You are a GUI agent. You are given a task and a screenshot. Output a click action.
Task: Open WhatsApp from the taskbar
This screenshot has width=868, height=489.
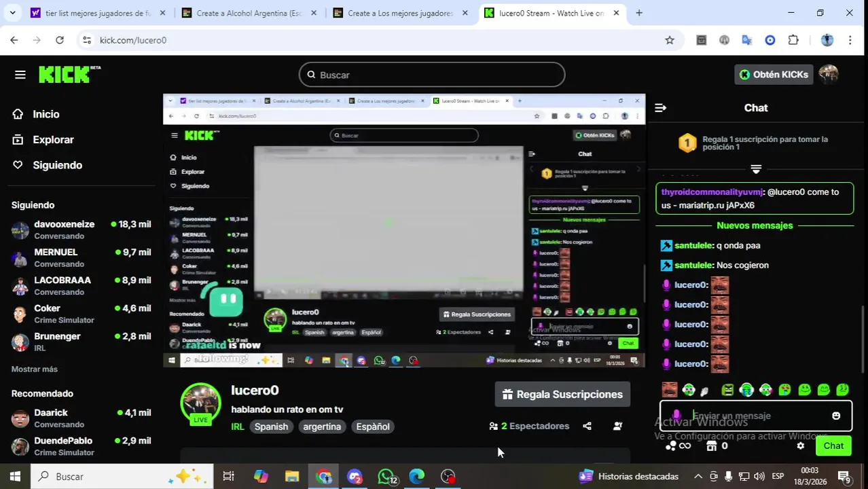pyautogui.click(x=386, y=477)
